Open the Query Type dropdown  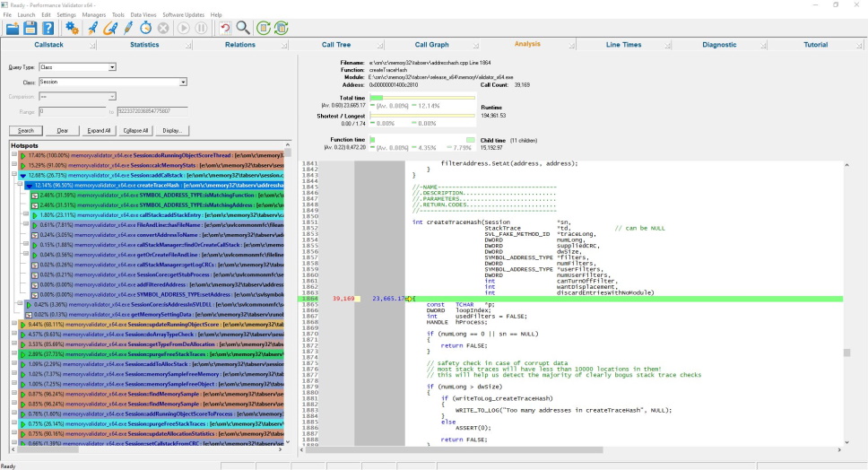(112, 67)
